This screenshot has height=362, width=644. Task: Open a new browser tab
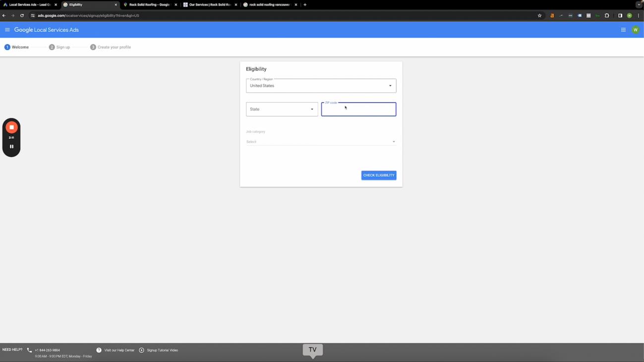pyautogui.click(x=305, y=4)
